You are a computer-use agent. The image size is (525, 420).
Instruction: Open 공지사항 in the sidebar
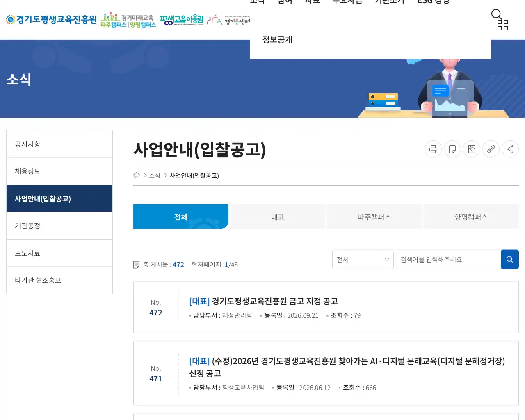[x=59, y=144]
